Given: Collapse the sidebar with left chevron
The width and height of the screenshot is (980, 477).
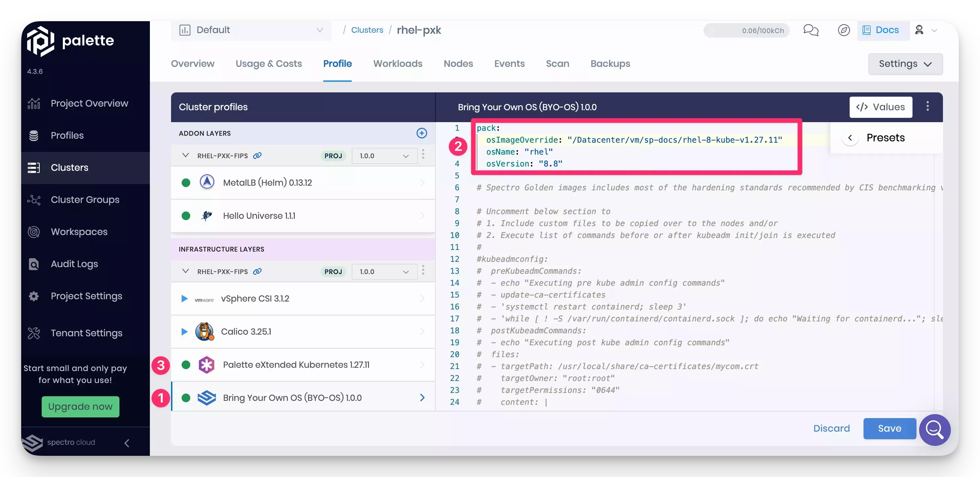Looking at the screenshot, I should (127, 443).
